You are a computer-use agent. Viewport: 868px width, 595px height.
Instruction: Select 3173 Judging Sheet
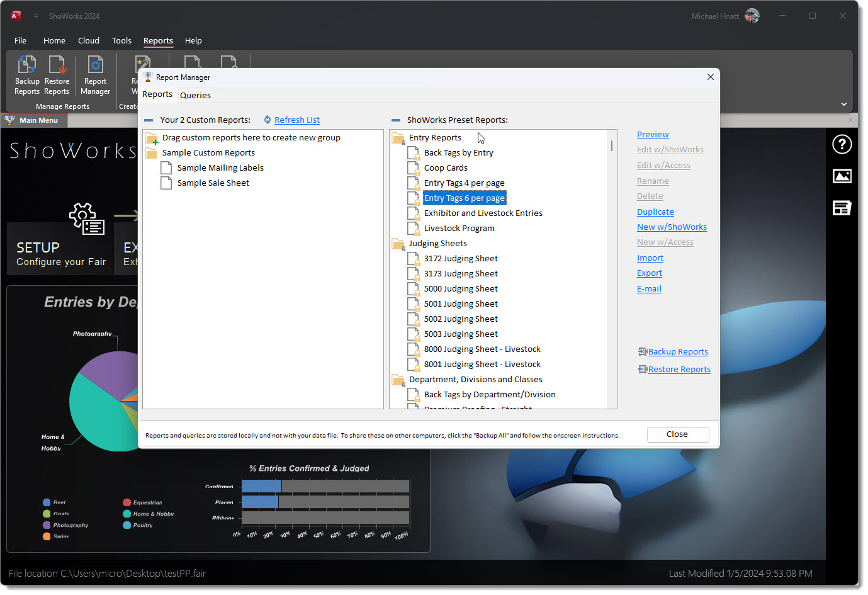461,274
